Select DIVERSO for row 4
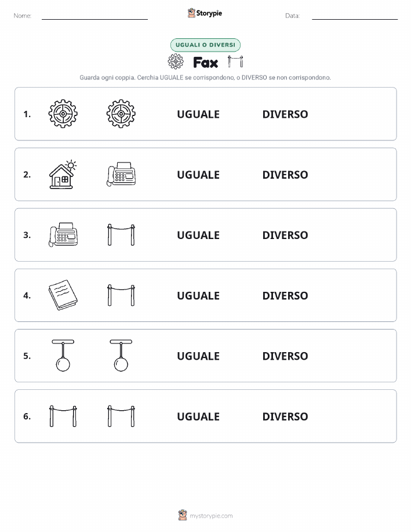Screen dimensions: 411x532 pos(285,295)
